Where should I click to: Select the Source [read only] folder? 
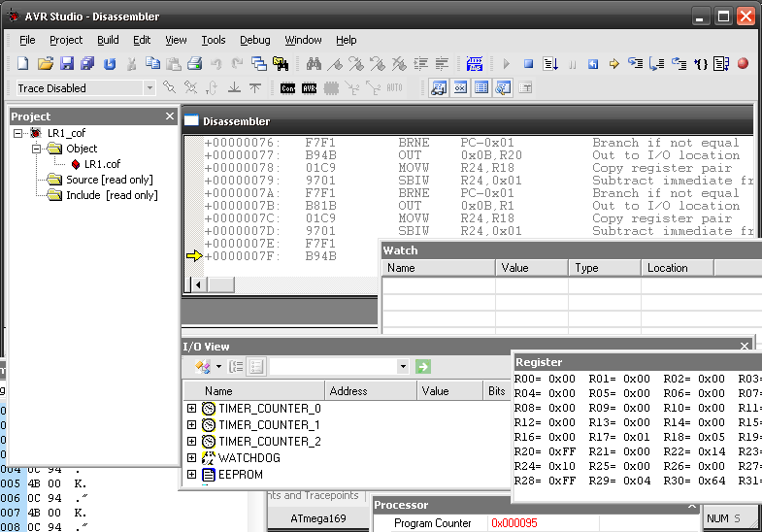(x=110, y=180)
